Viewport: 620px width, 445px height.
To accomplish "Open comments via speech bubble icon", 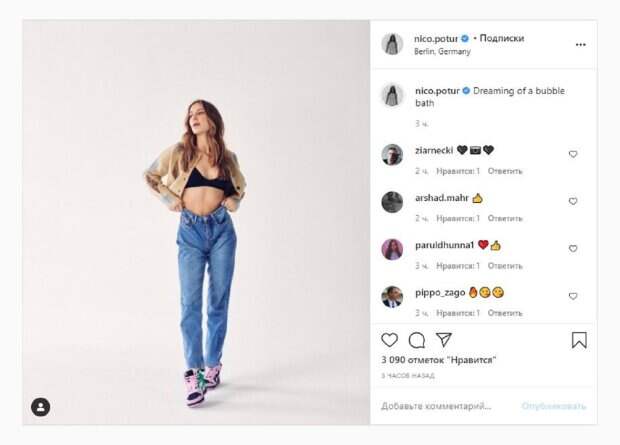I will click(x=417, y=340).
